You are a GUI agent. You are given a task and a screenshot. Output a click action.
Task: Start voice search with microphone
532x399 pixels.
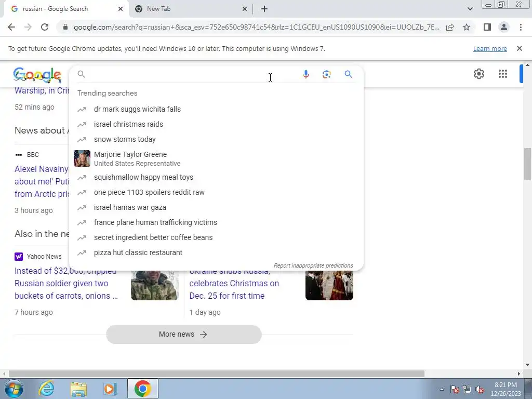click(305, 74)
